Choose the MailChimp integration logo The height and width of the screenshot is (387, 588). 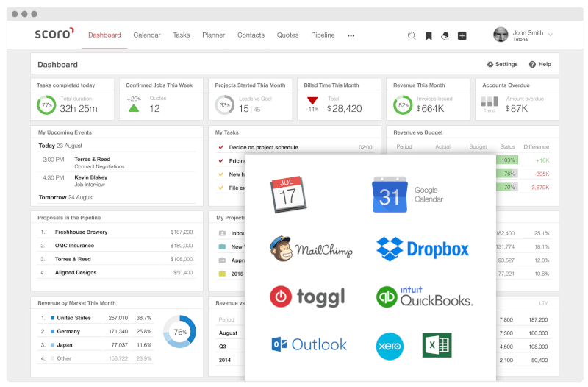point(311,249)
